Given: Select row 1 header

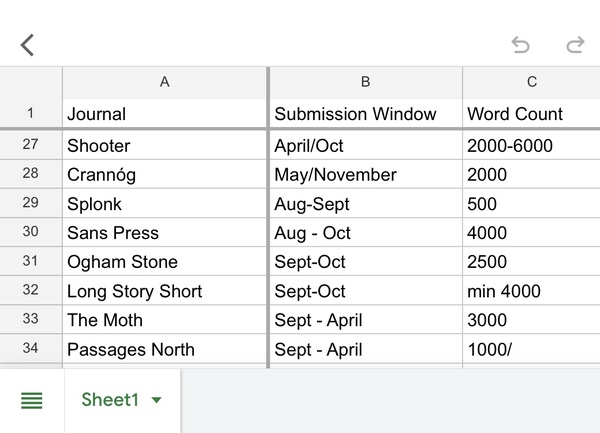Looking at the screenshot, I should pos(31,113).
